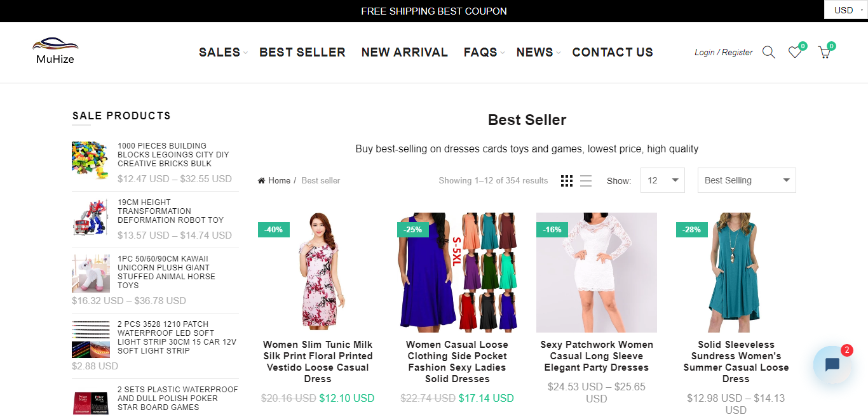Click the $12.98 USD – $14.13 USD price

point(736,404)
